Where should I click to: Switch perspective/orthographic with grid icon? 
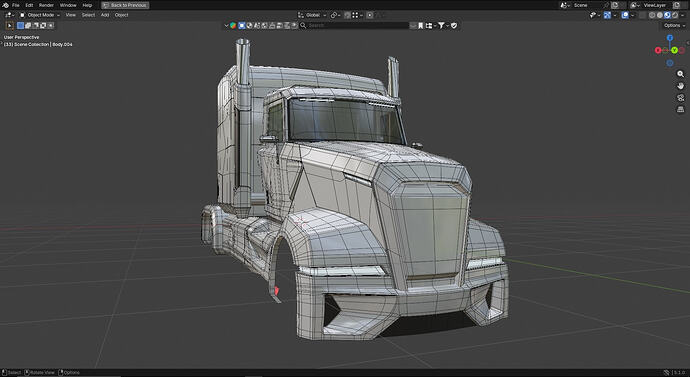[680, 109]
